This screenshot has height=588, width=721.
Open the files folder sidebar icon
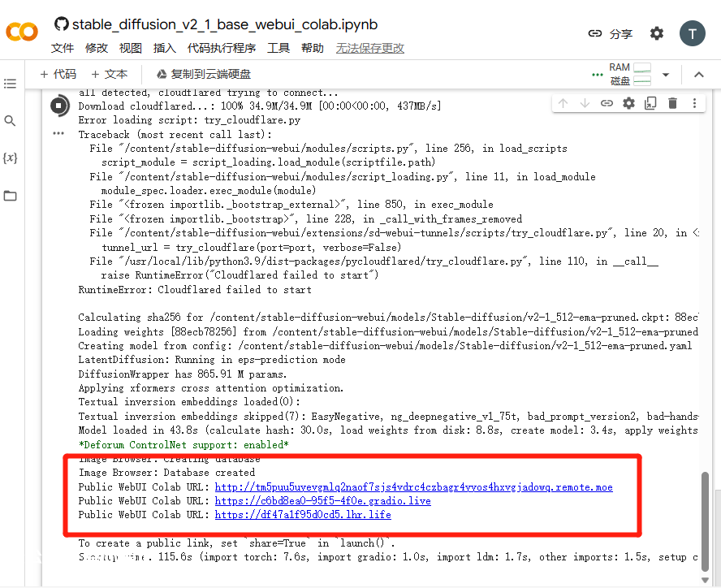10,196
